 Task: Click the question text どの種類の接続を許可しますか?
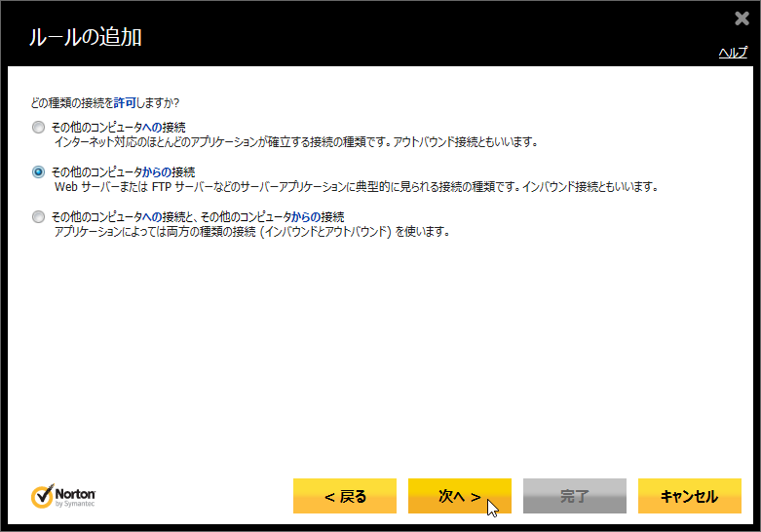coord(105,102)
